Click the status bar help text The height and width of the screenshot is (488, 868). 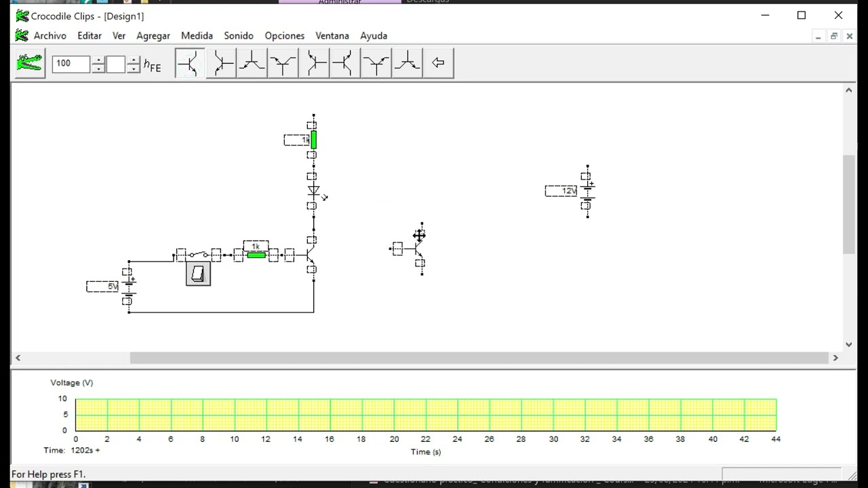click(49, 474)
